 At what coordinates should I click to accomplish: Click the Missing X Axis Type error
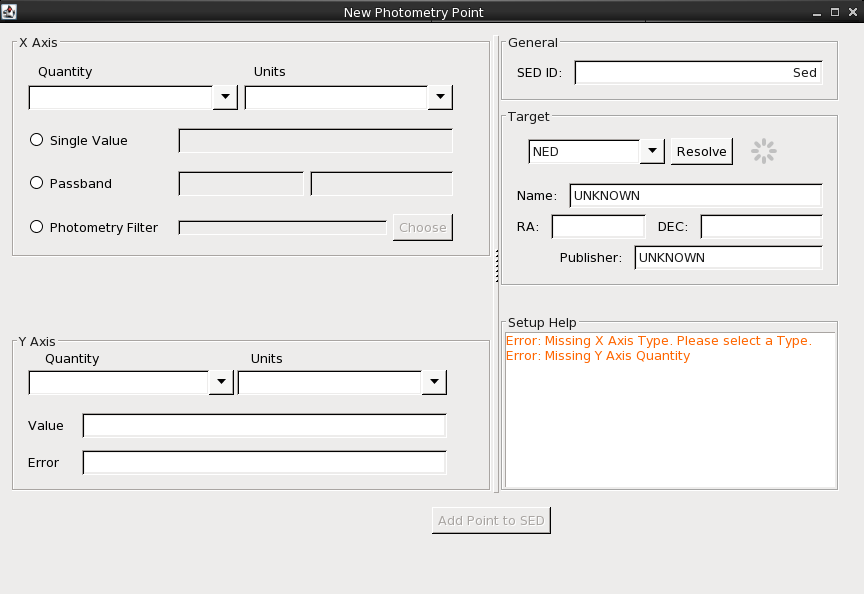pyautogui.click(x=658, y=341)
